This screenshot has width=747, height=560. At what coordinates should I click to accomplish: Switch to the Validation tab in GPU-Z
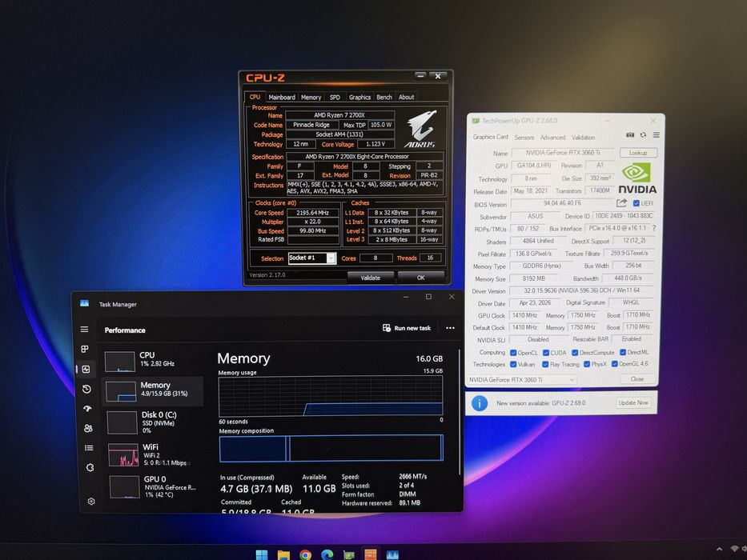tap(584, 138)
